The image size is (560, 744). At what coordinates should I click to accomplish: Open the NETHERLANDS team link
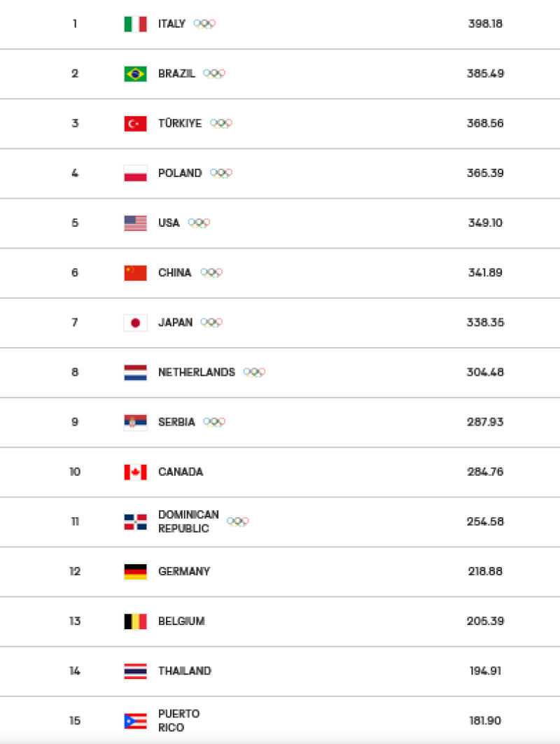[x=197, y=372]
